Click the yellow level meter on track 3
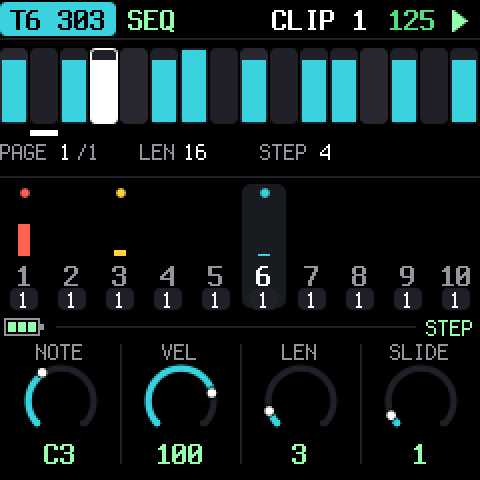The width and height of the screenshot is (480, 480). (x=120, y=253)
